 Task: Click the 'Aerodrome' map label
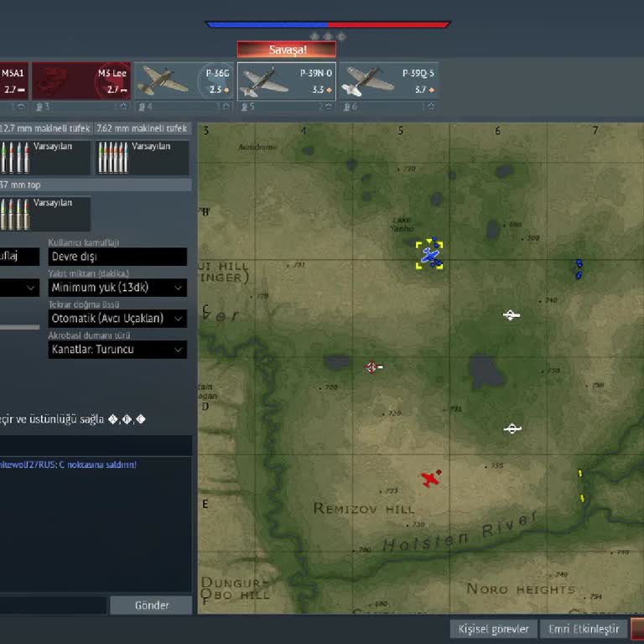[x=257, y=147]
